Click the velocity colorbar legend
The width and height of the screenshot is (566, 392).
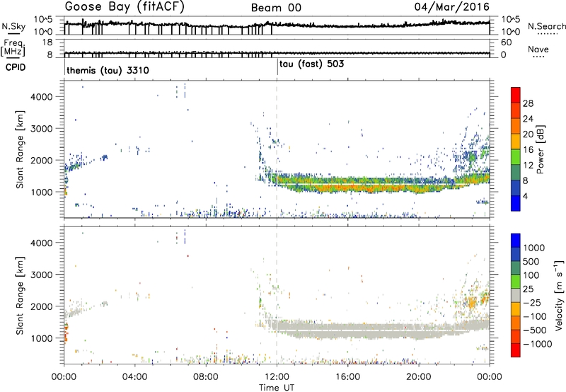[x=516, y=295]
